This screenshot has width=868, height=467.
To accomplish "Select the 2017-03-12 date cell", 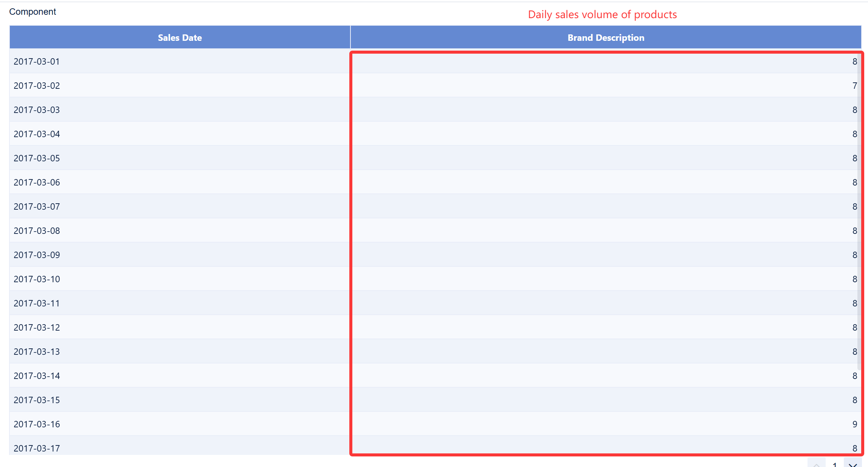I will [37, 328].
